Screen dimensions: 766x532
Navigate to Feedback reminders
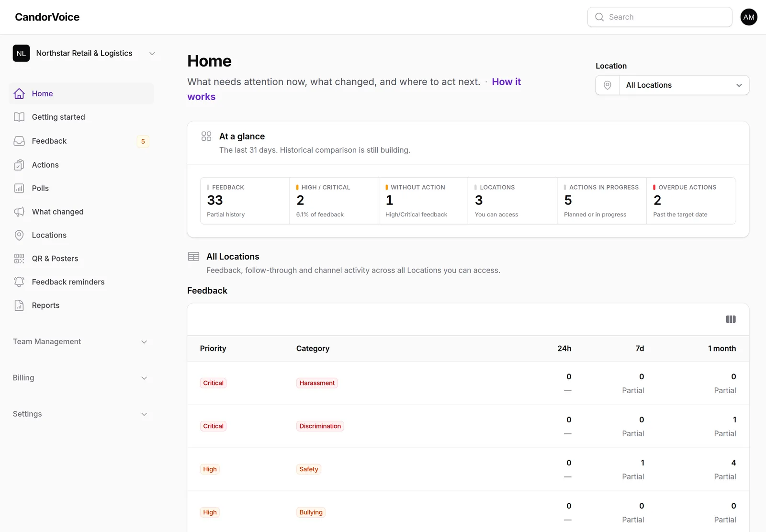point(81,283)
